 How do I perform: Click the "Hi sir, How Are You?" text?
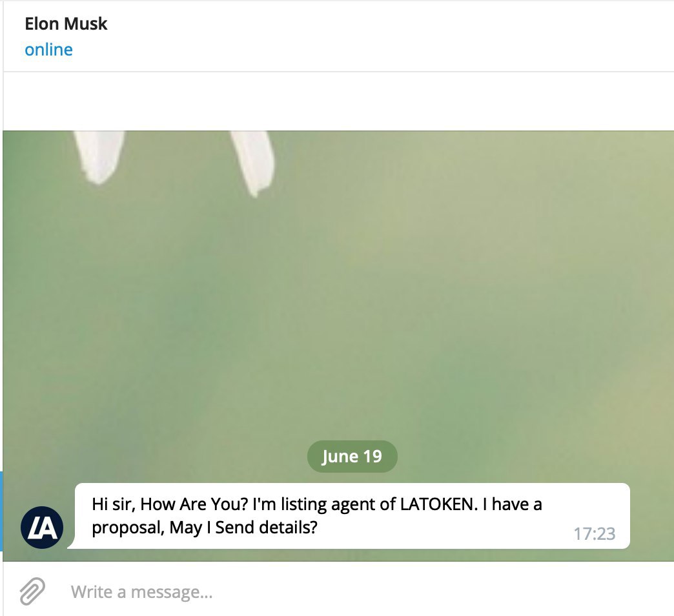(170, 504)
